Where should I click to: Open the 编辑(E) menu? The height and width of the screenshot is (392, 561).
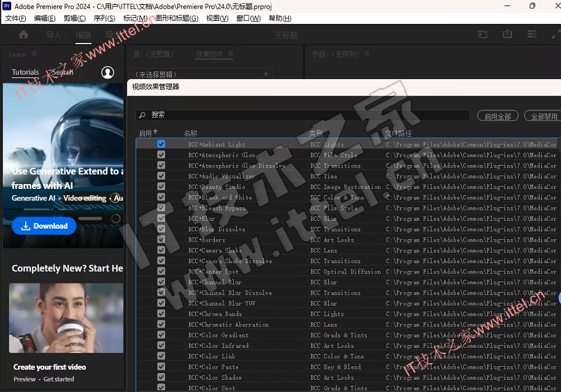click(x=45, y=18)
